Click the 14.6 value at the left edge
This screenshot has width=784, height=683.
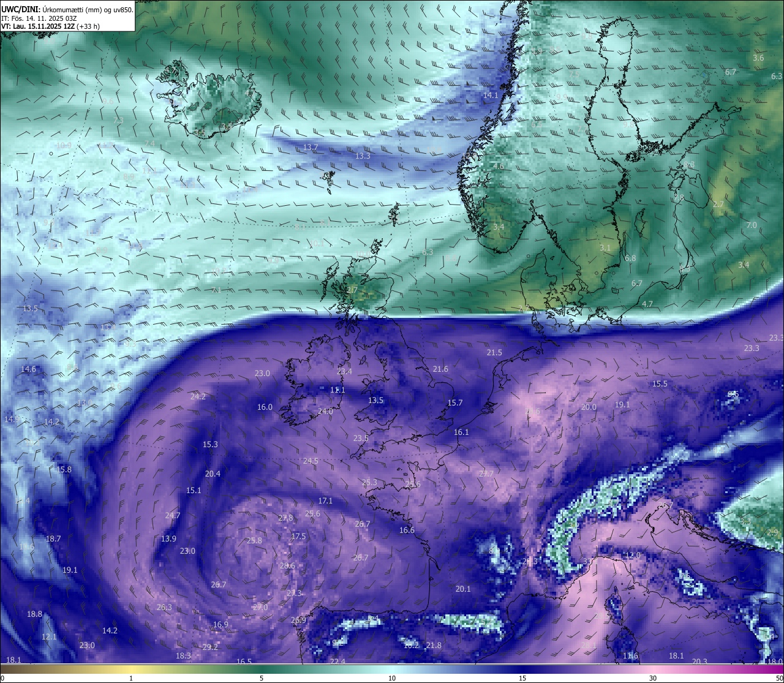coord(28,369)
